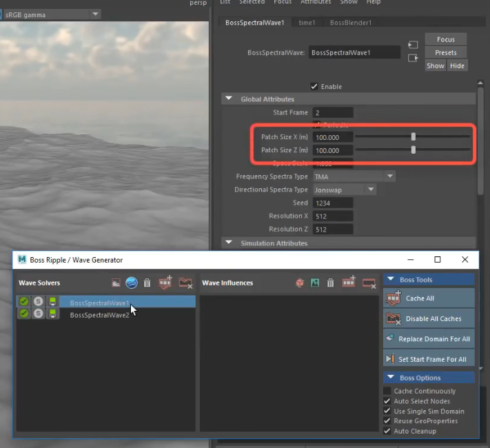Delete the selected wave solver
This screenshot has height=448, width=490.
147,283
